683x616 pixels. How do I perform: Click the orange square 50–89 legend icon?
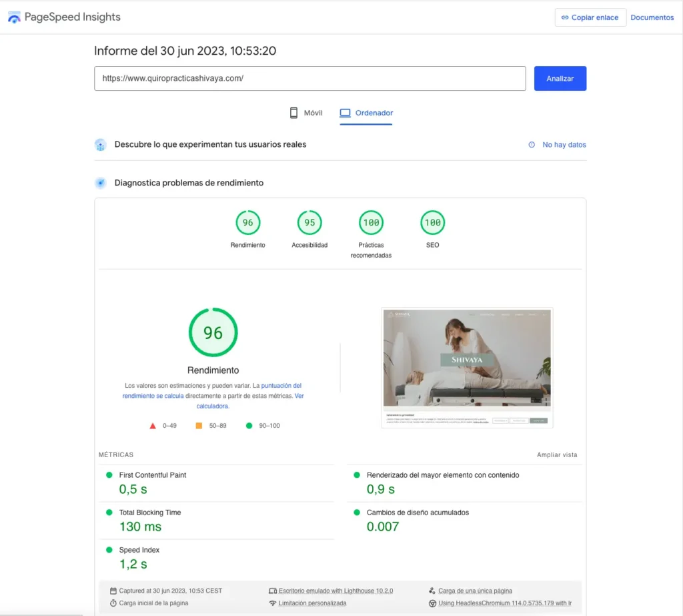199,426
